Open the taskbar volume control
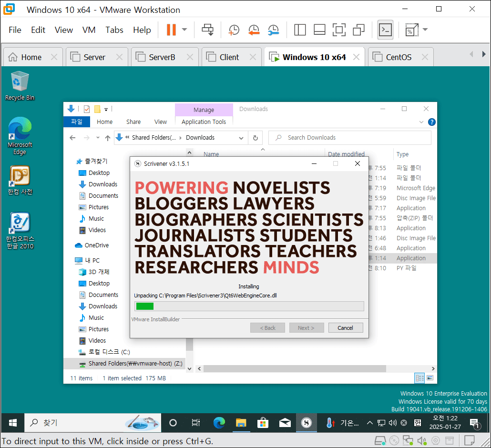The width and height of the screenshot is (491, 448). tap(392, 423)
